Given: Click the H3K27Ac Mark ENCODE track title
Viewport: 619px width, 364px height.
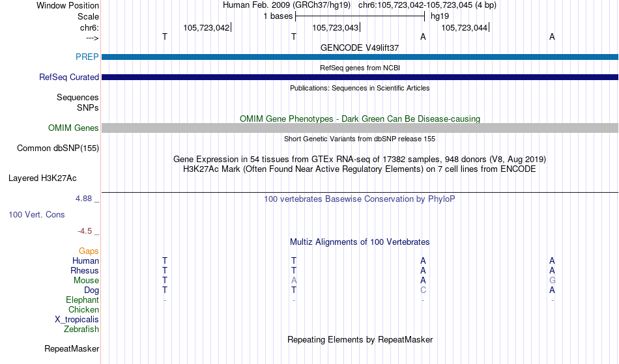Looking at the screenshot, I should tap(360, 169).
